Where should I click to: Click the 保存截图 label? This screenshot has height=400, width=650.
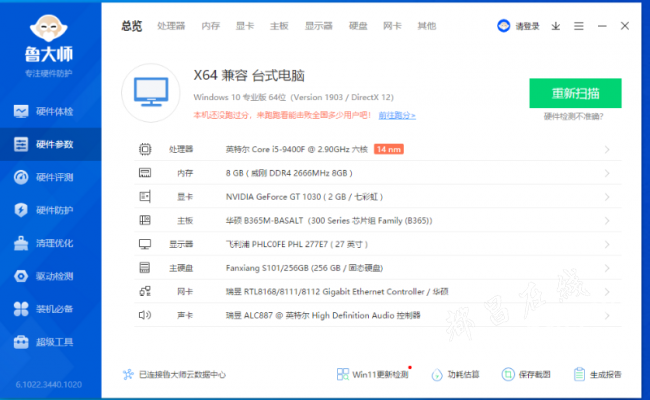534,375
